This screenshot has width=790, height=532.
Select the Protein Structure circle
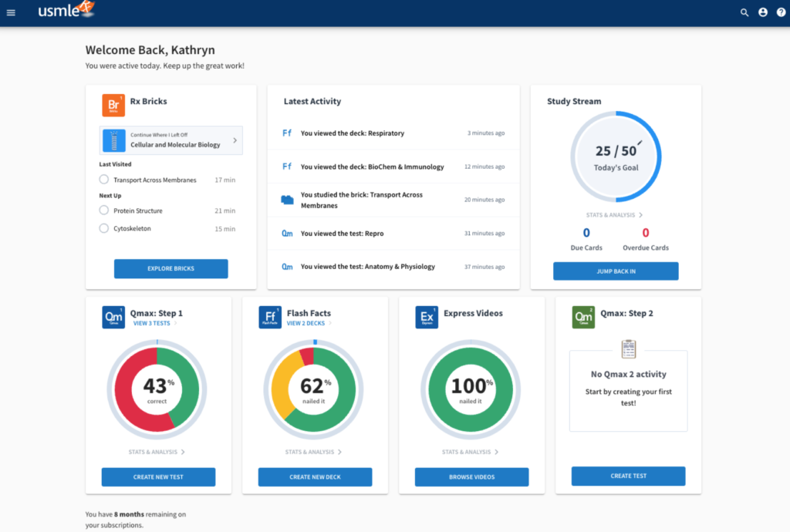coord(104,210)
